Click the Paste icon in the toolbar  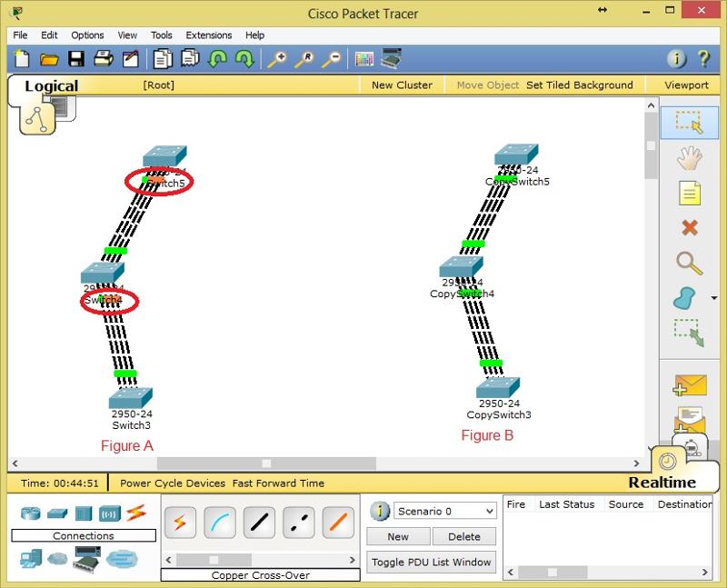(190, 59)
